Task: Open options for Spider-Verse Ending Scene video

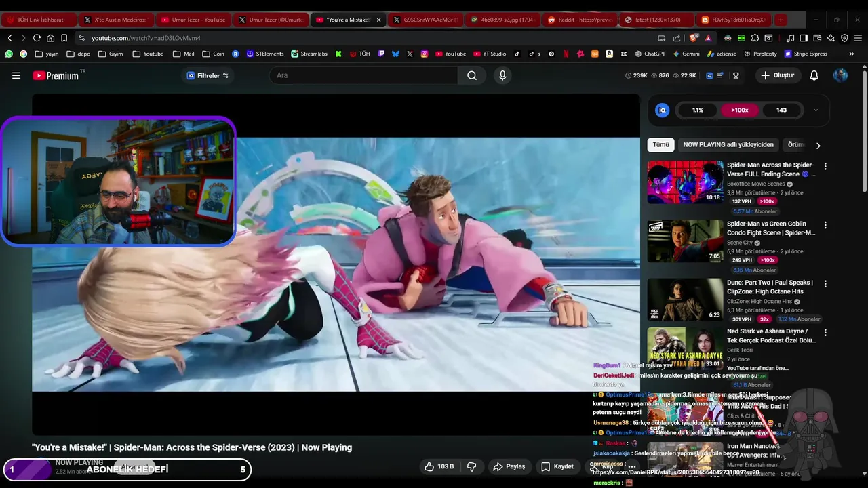Action: [x=825, y=166]
